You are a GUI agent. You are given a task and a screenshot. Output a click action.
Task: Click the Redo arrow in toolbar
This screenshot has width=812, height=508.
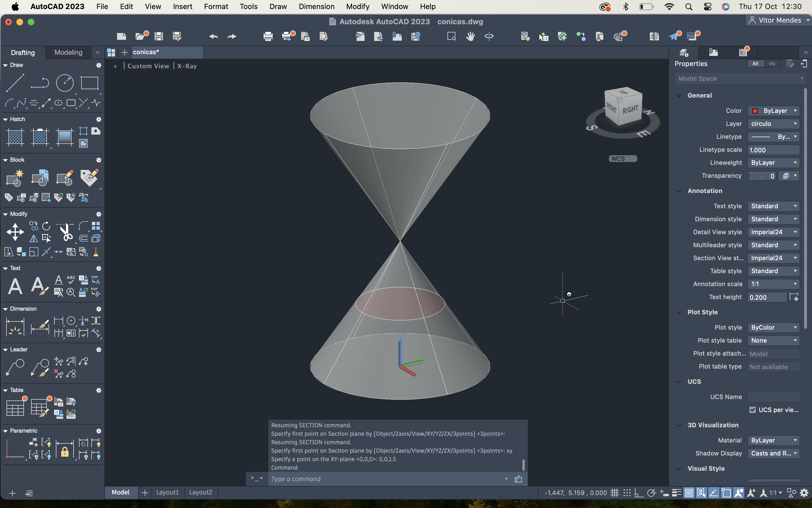point(232,36)
